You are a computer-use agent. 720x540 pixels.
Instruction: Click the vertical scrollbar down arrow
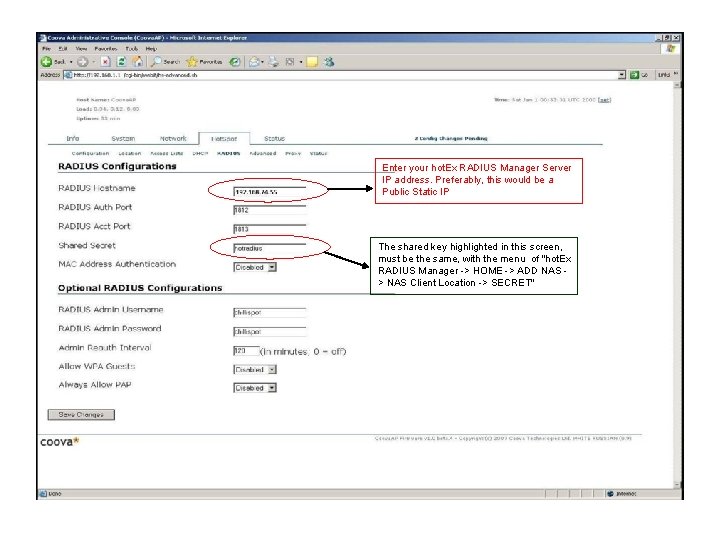(677, 484)
